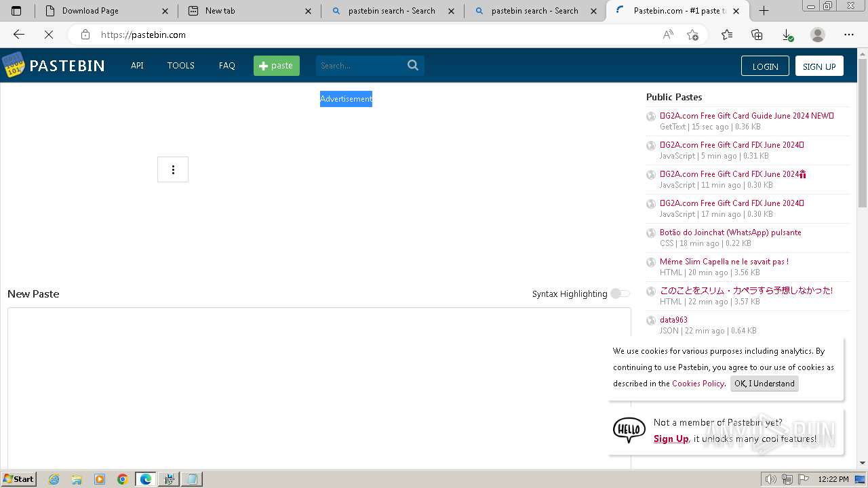Viewport: 868px width, 488px height.
Task: Open G2A Gift Card Guide June 2024 paste
Action: point(747,116)
